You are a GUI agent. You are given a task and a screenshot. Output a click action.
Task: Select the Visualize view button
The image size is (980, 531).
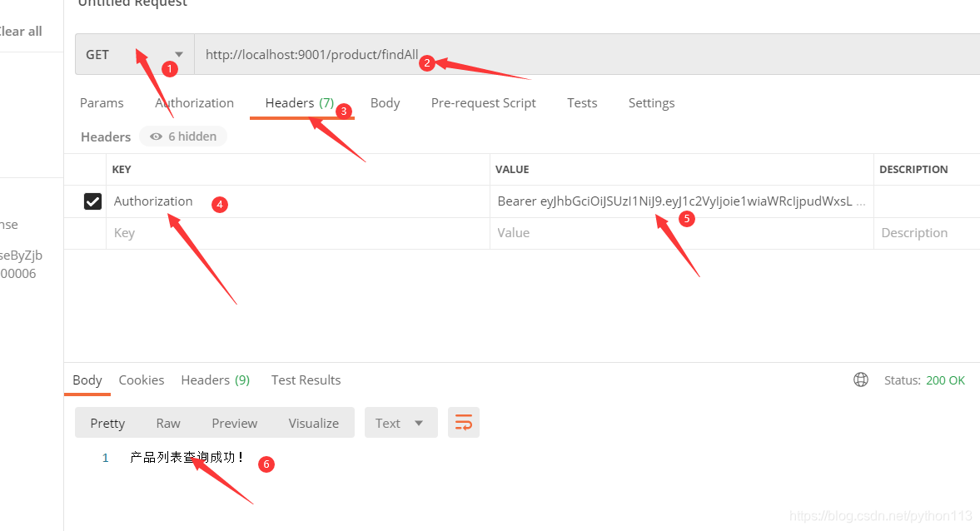(x=314, y=423)
